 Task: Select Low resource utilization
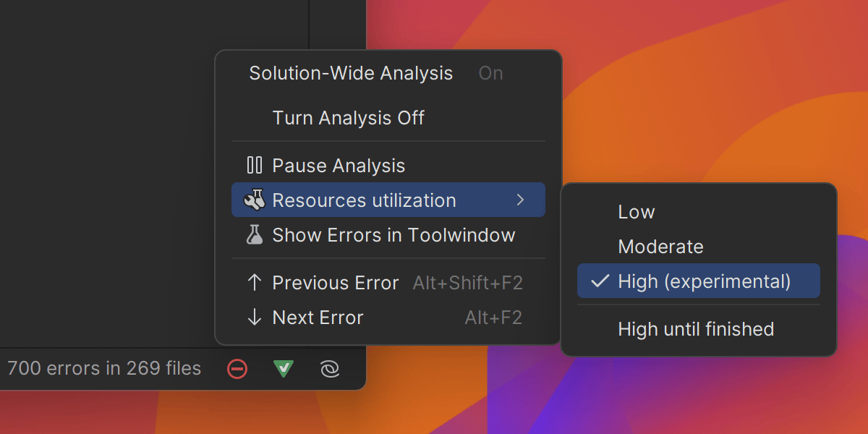pyautogui.click(x=637, y=212)
